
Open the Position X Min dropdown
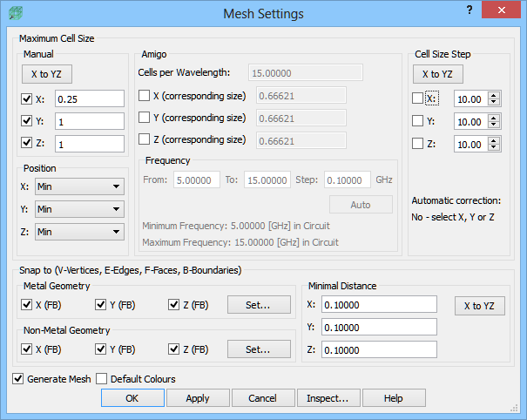[79, 186]
